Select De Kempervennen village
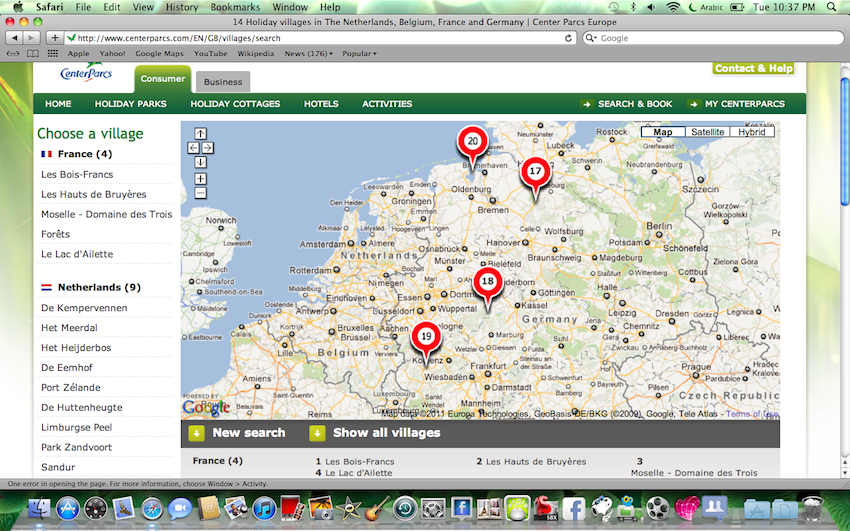This screenshot has height=531, width=850. [84, 308]
